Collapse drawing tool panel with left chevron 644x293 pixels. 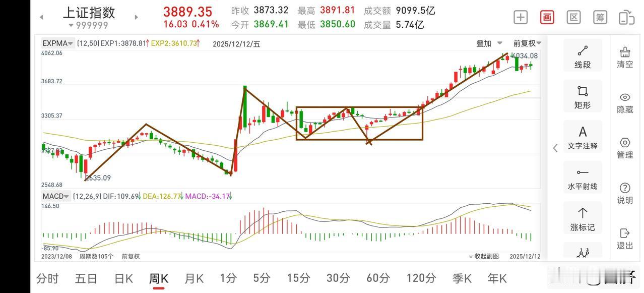555,148
